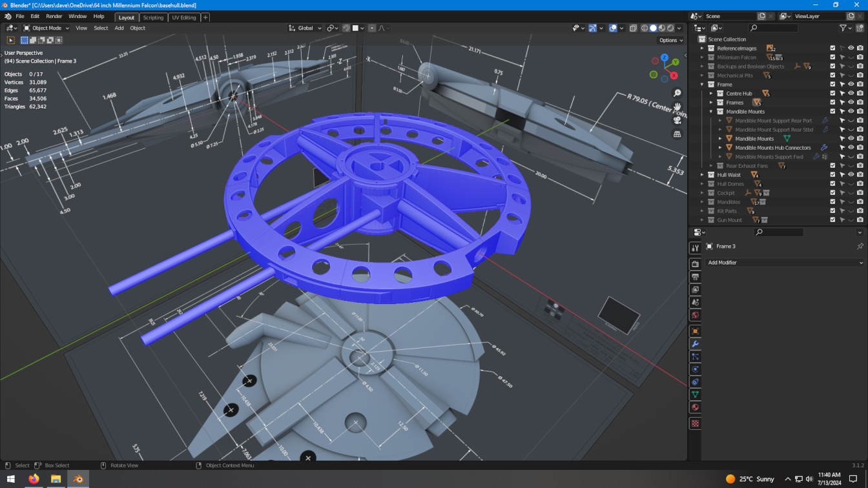The height and width of the screenshot is (488, 868).
Task: Create new scene with copy icon
Action: tap(761, 16)
